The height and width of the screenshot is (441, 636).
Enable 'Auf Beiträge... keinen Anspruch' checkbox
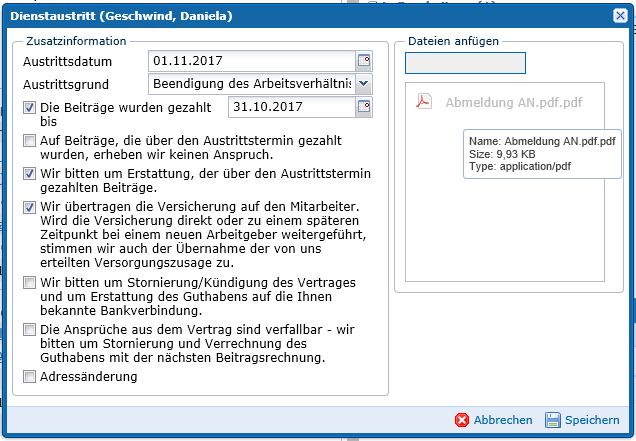[x=30, y=141]
